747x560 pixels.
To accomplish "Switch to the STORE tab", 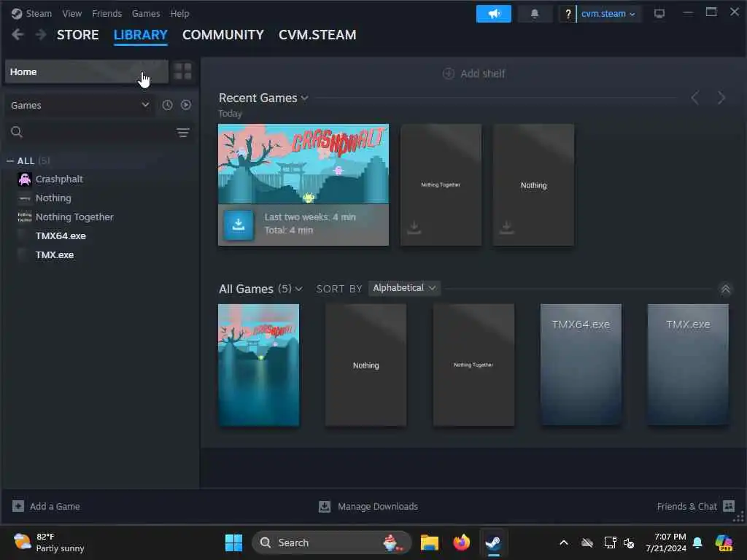I will [x=77, y=35].
